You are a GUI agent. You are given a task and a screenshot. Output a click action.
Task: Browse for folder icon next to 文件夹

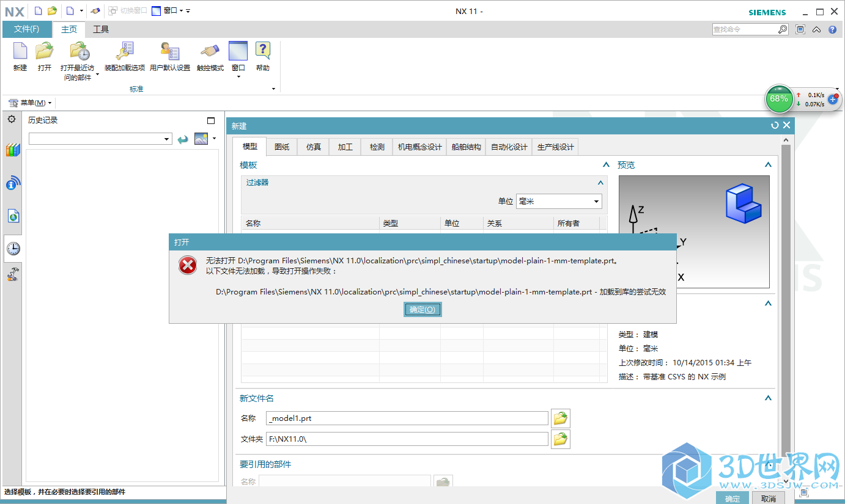tap(561, 439)
